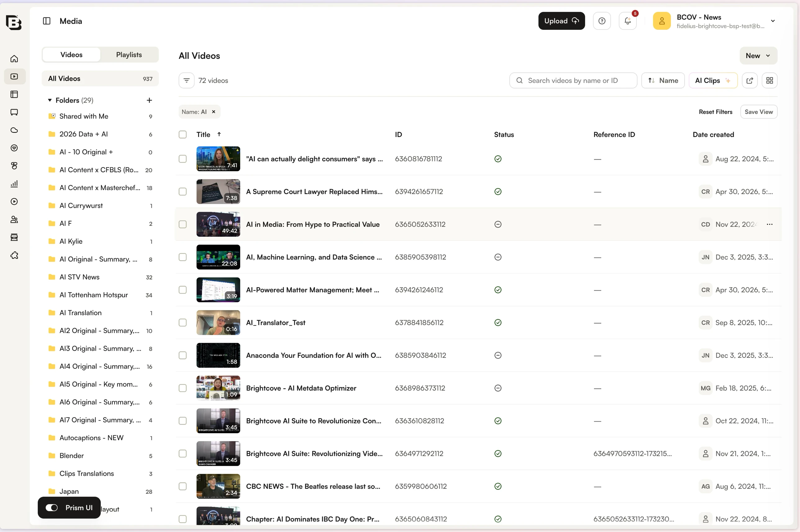The width and height of the screenshot is (800, 532).
Task: Check the Brightcove - AI Metdata Optimizer row
Action: tap(183, 388)
